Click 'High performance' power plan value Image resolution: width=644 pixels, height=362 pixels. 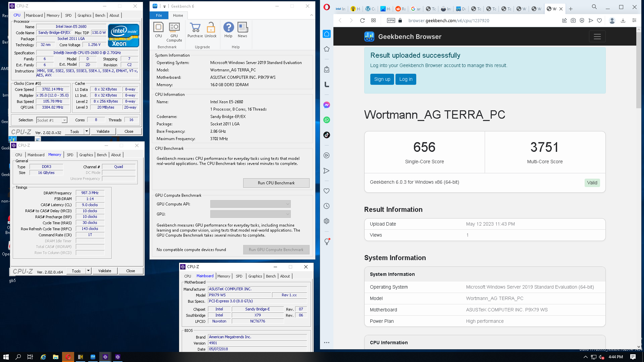[x=485, y=321]
